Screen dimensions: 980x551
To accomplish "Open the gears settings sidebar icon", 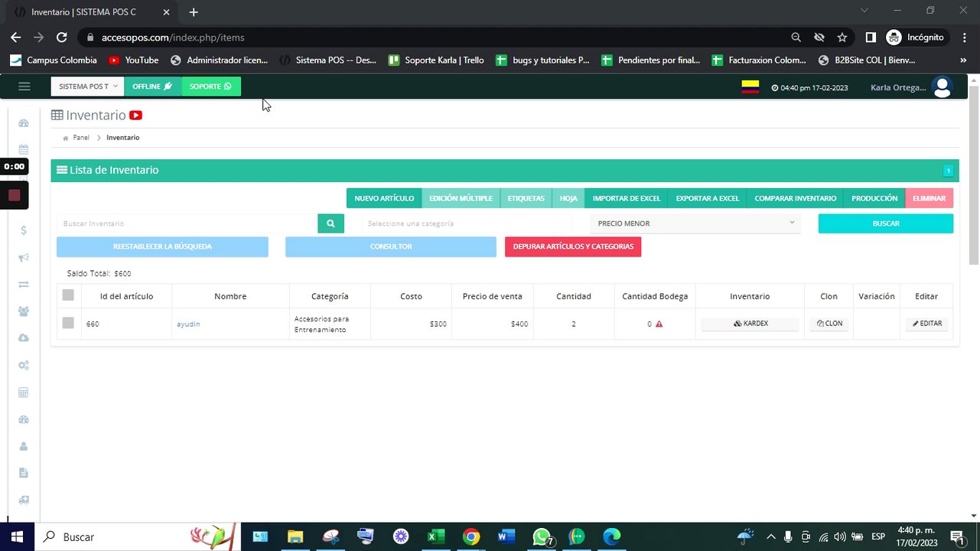I will [x=24, y=365].
